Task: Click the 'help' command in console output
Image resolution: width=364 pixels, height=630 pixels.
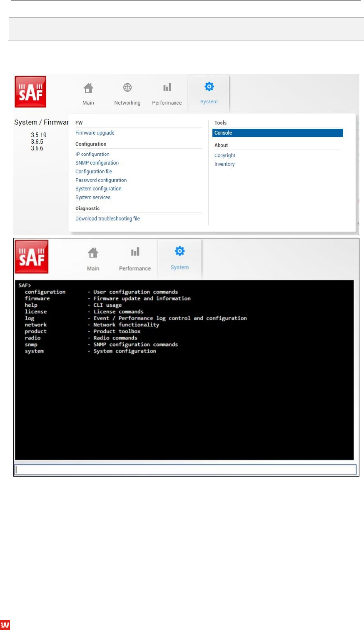Action: click(x=31, y=305)
